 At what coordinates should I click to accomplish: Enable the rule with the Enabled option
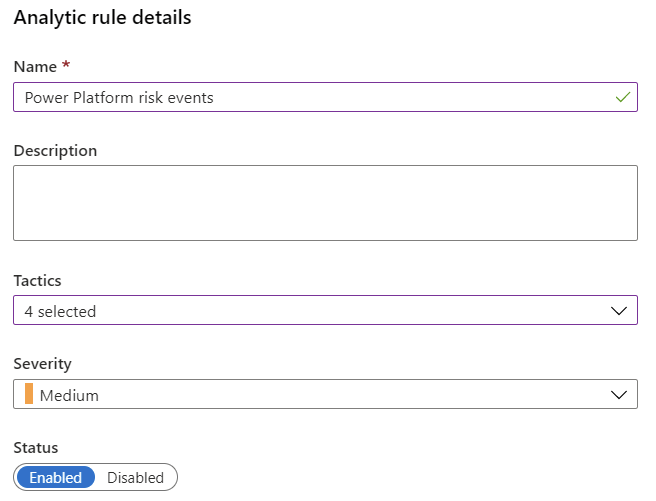(56, 477)
